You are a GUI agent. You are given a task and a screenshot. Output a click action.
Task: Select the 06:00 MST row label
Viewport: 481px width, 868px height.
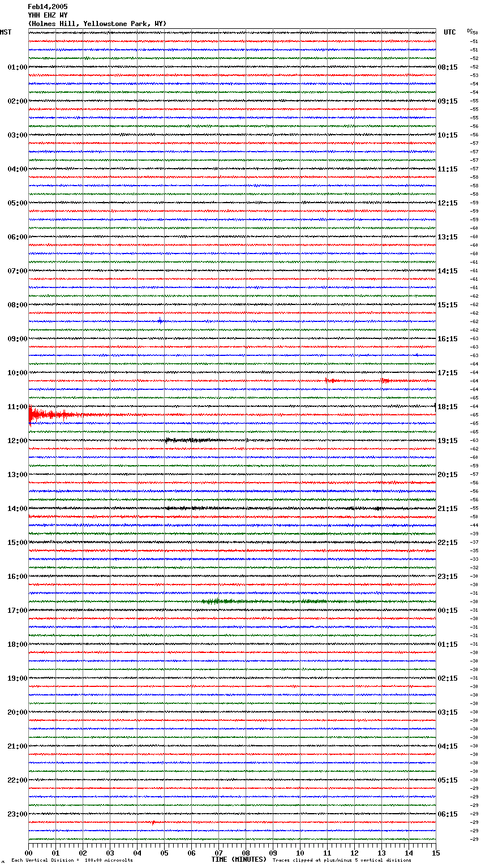[18, 237]
